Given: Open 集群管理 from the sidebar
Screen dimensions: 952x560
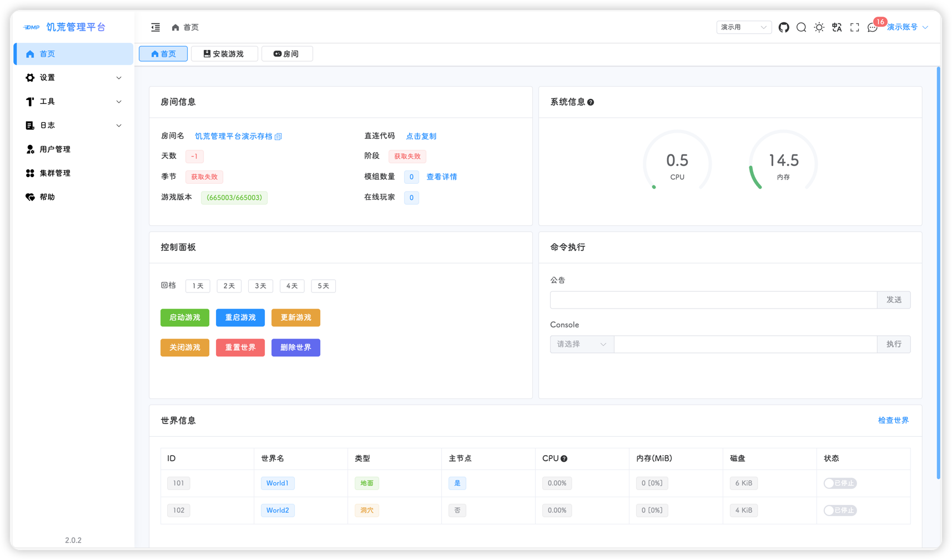Looking at the screenshot, I should coord(55,173).
